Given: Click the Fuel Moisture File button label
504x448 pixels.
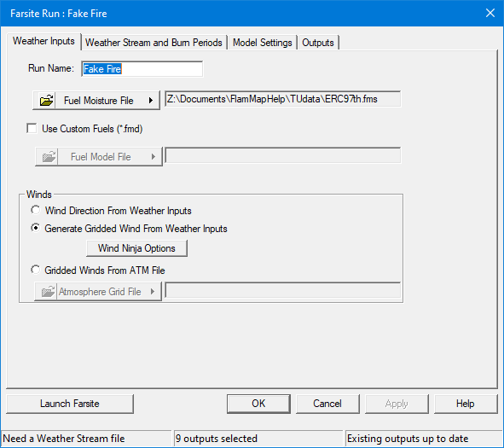Looking at the screenshot, I should tap(98, 101).
